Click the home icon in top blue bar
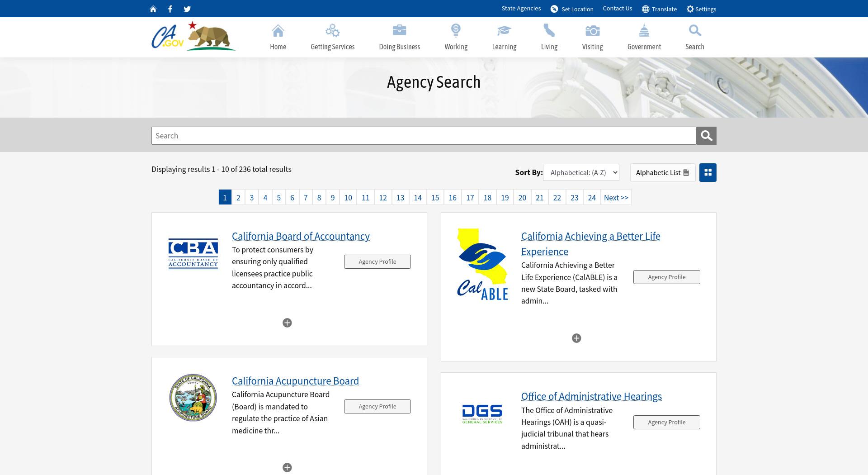 153,9
